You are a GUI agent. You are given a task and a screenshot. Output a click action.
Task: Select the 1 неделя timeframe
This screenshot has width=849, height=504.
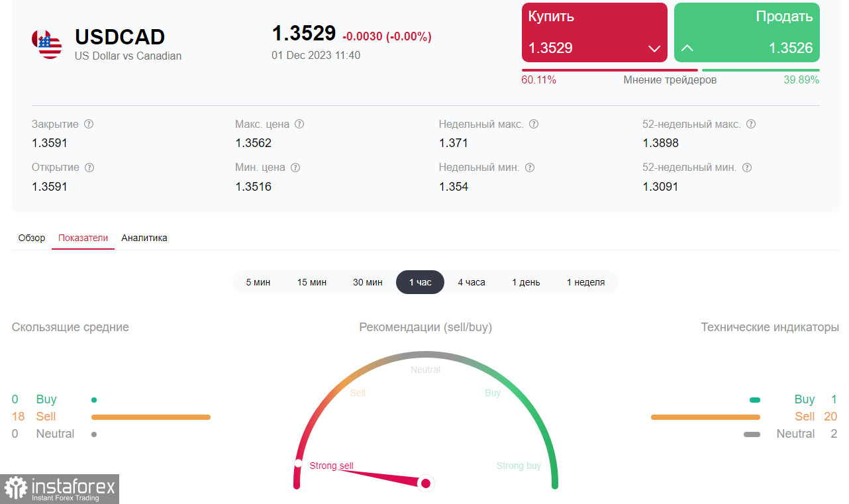(585, 282)
